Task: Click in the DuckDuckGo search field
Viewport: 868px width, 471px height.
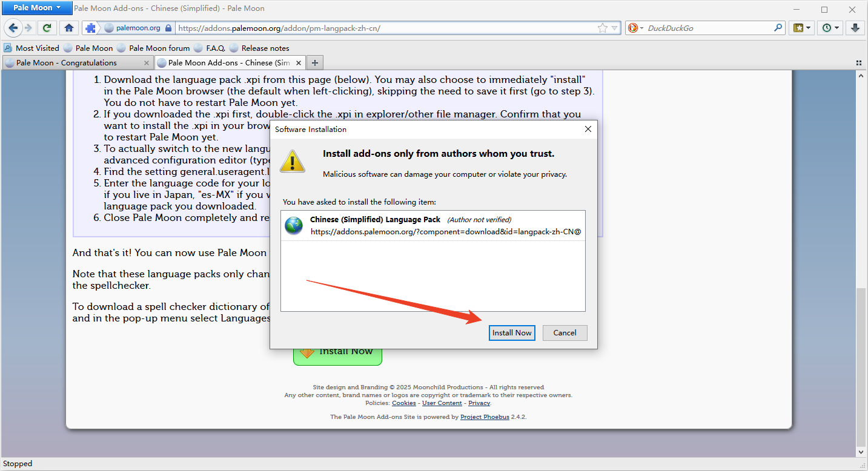Action: coord(706,28)
